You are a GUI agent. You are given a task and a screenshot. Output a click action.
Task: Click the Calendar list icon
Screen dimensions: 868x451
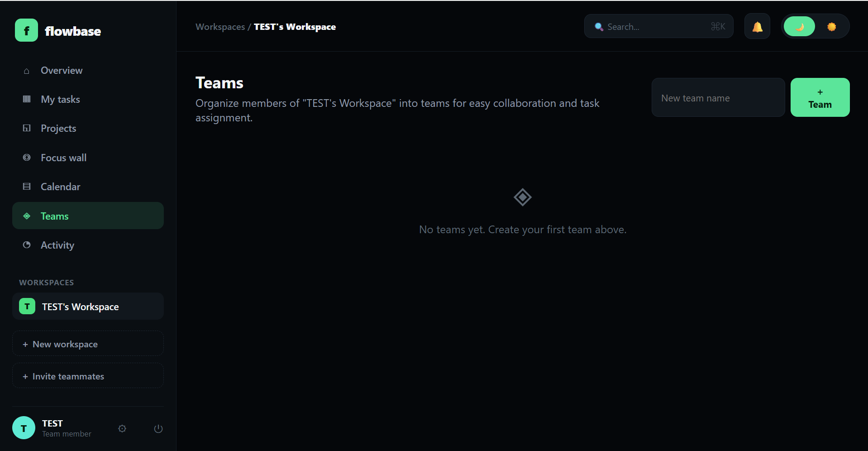[x=27, y=186]
